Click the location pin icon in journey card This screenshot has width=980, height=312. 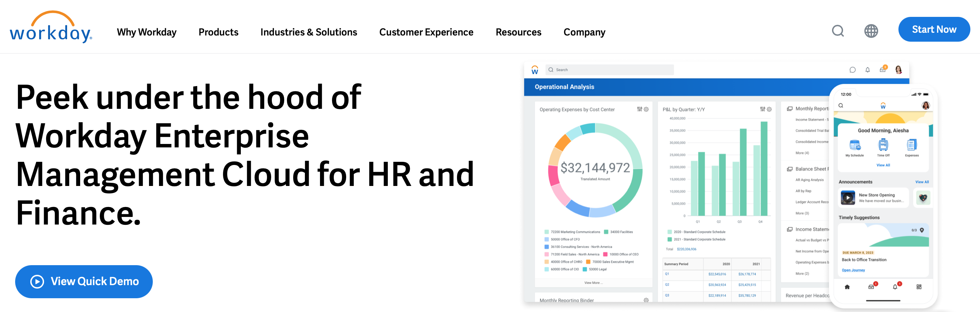coord(922,230)
